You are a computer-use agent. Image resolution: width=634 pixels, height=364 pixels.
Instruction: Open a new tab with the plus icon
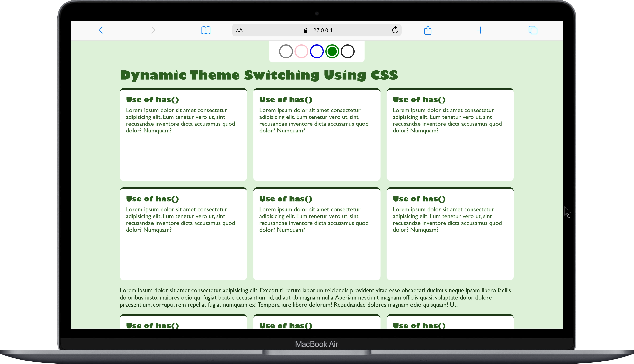click(480, 30)
